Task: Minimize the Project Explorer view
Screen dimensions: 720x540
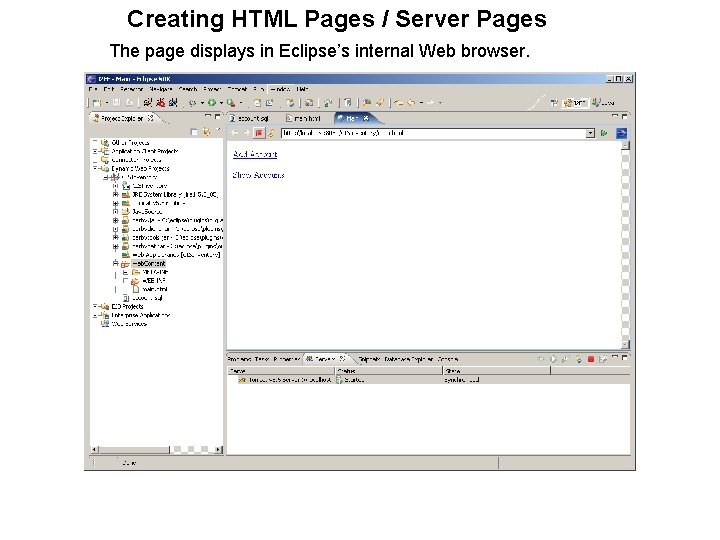Action: pos(208,117)
